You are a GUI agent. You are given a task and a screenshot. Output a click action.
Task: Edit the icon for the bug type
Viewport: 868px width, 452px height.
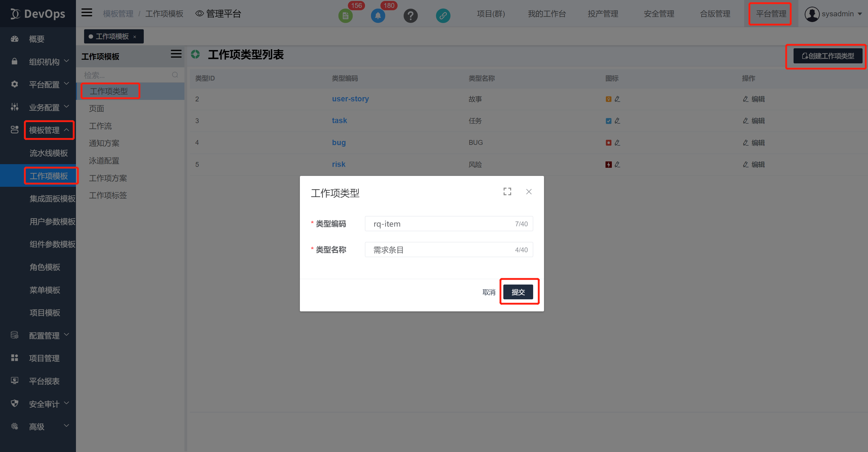(x=618, y=143)
